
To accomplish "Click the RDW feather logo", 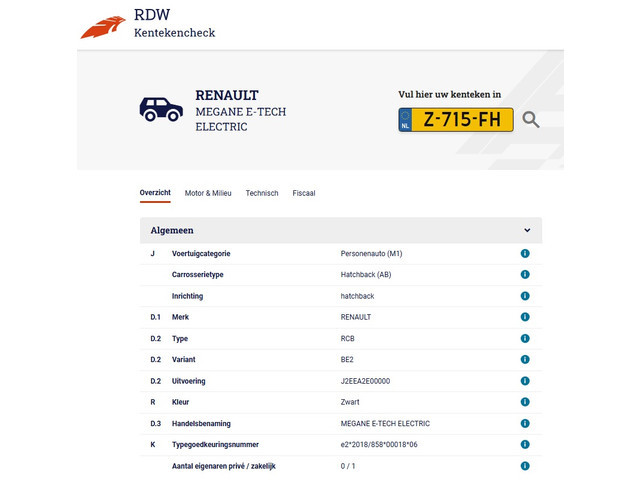I will 102,26.
